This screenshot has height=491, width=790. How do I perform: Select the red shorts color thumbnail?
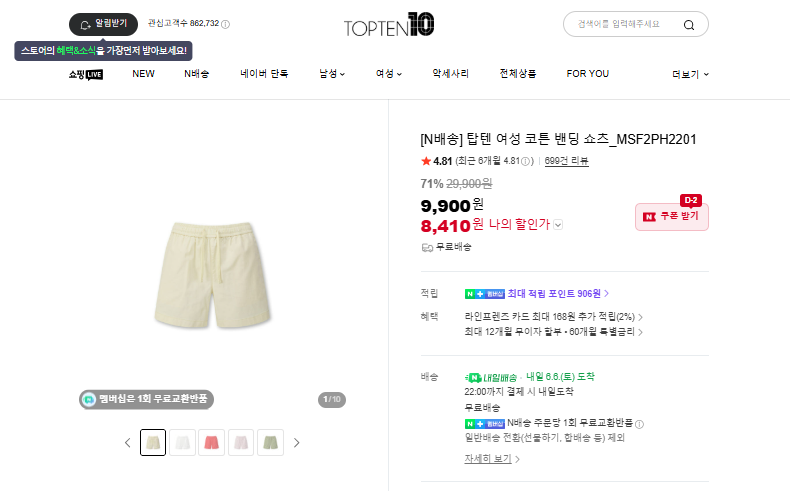pyautogui.click(x=212, y=443)
